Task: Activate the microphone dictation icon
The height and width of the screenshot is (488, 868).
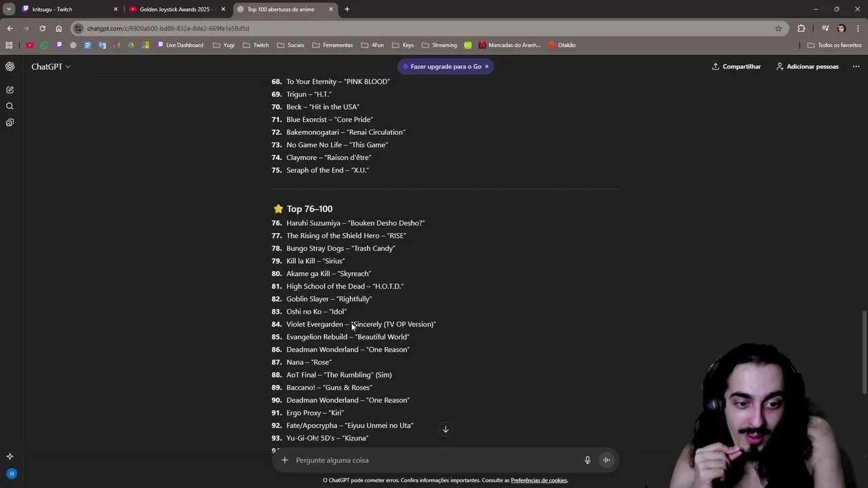Action: click(587, 460)
